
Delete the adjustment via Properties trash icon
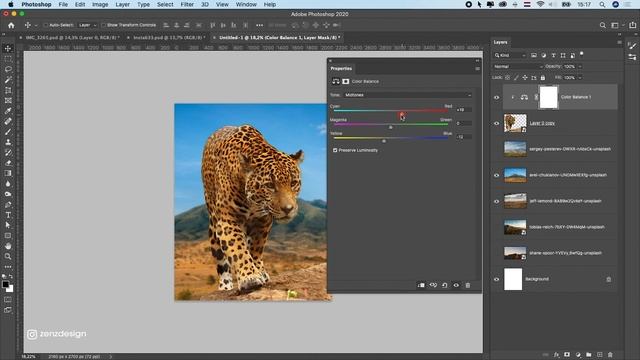(468, 285)
